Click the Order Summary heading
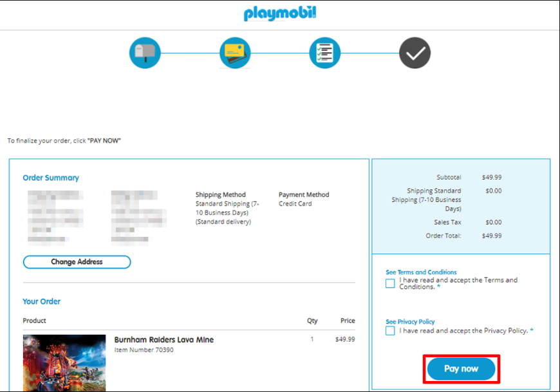 tap(51, 178)
